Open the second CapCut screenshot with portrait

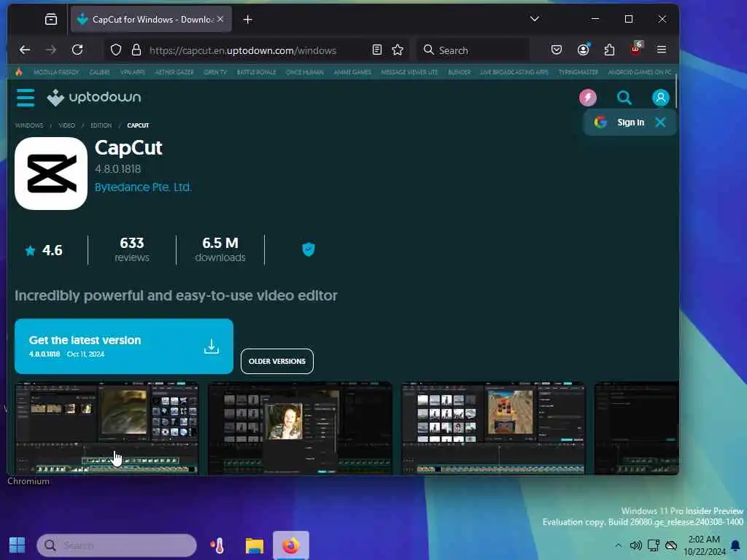(x=300, y=428)
